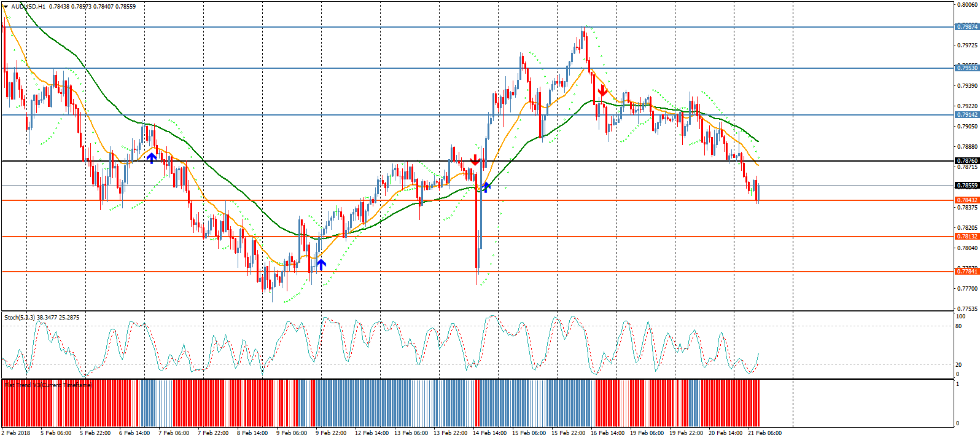Select the orange 0.77841 support price label
Screen dimensions: 980x440
tap(967, 272)
